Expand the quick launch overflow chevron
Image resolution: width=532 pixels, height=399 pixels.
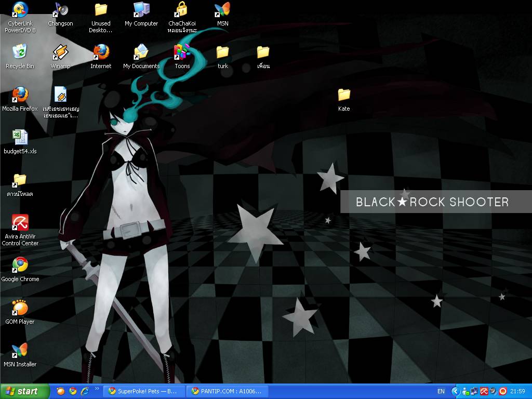[x=97, y=389]
